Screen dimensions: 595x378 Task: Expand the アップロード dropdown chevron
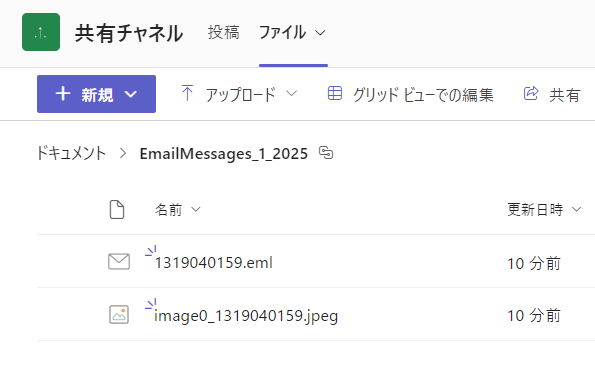click(x=291, y=93)
